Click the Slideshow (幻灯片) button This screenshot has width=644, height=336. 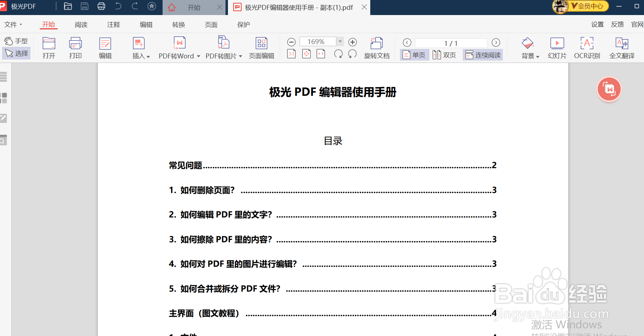557,48
